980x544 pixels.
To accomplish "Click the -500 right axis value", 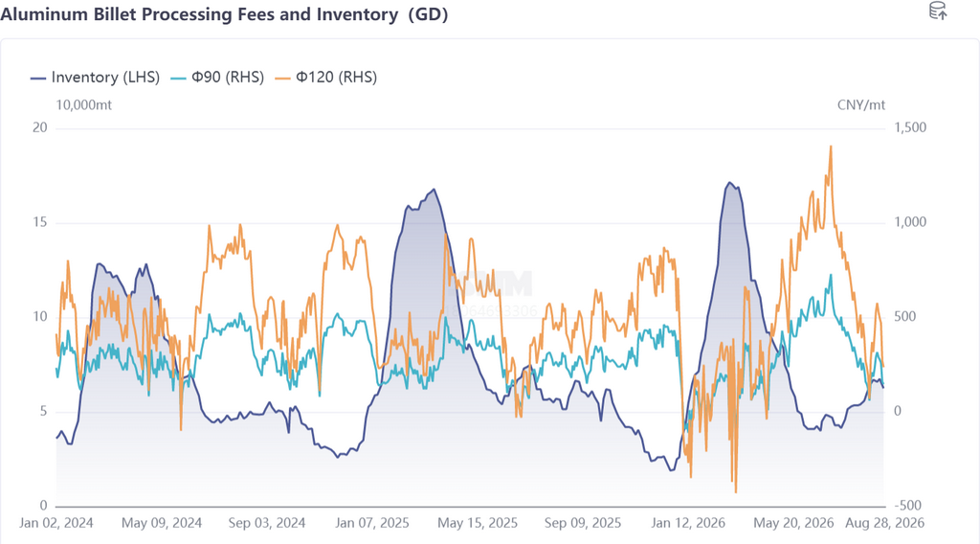I will [910, 506].
